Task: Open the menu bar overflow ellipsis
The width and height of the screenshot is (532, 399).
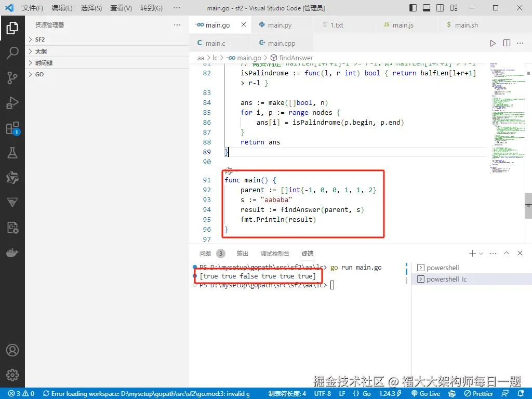Action: coord(177,8)
